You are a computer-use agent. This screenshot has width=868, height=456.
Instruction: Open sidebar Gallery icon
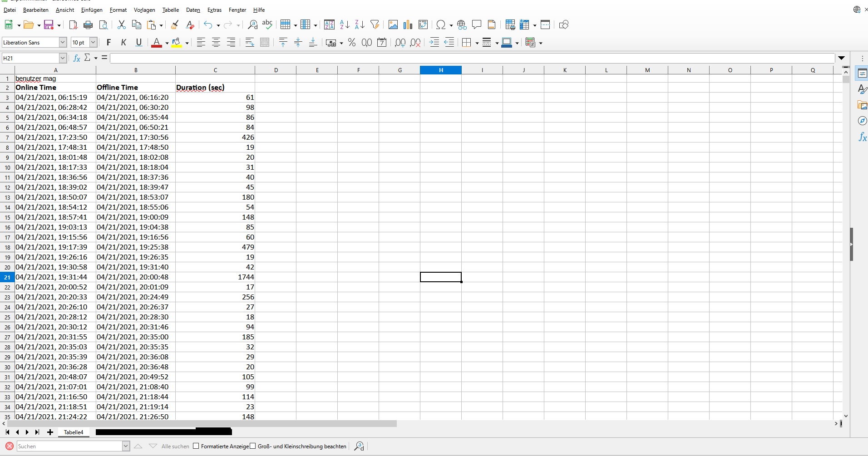click(x=862, y=105)
